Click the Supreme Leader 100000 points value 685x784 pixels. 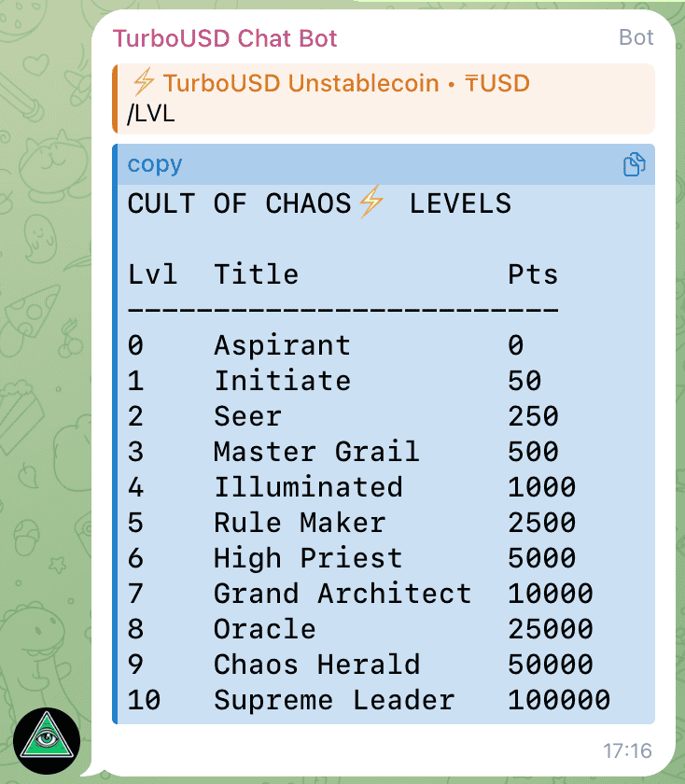559,700
